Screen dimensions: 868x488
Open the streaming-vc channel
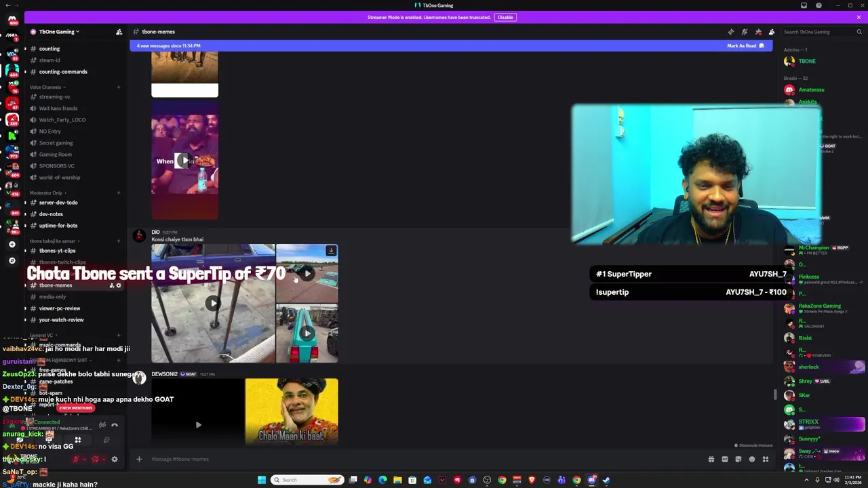tap(75, 97)
